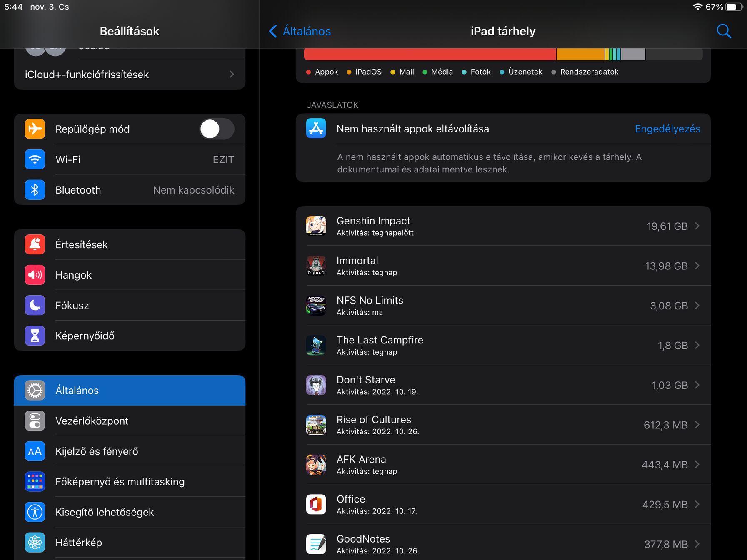This screenshot has width=747, height=560.
Task: Tap the Bluetooth settings icon
Action: pos(35,190)
